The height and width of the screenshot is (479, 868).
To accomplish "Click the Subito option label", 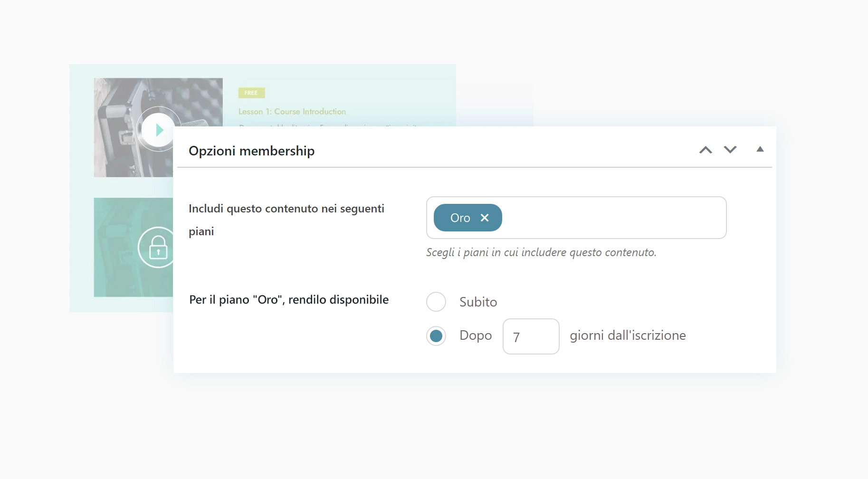I will coord(478,302).
